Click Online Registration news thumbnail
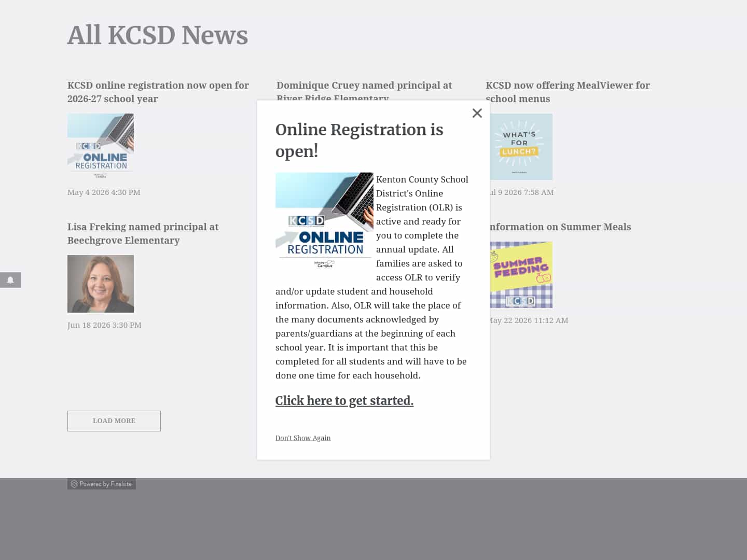This screenshot has height=560, width=747. (x=101, y=146)
